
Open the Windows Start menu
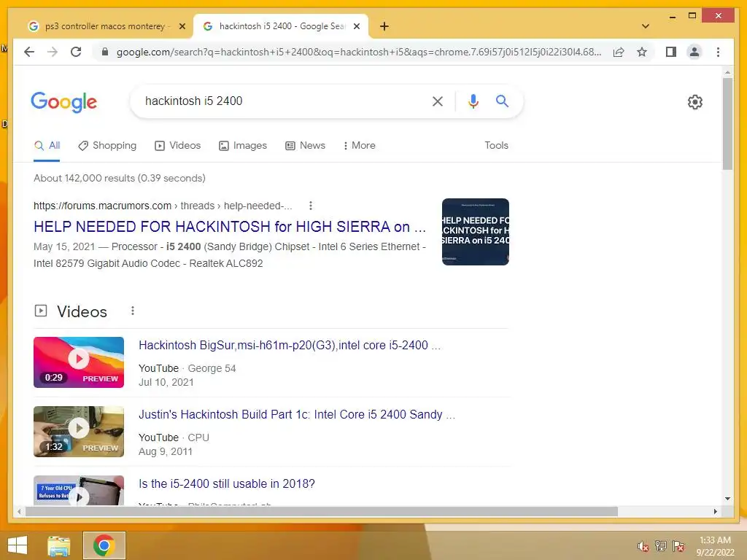click(x=18, y=545)
